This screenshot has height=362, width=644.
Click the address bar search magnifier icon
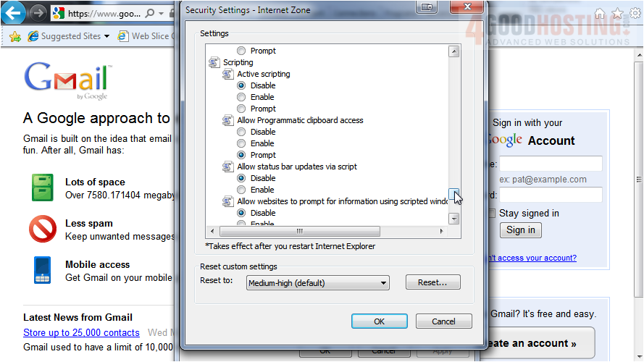coord(149,13)
